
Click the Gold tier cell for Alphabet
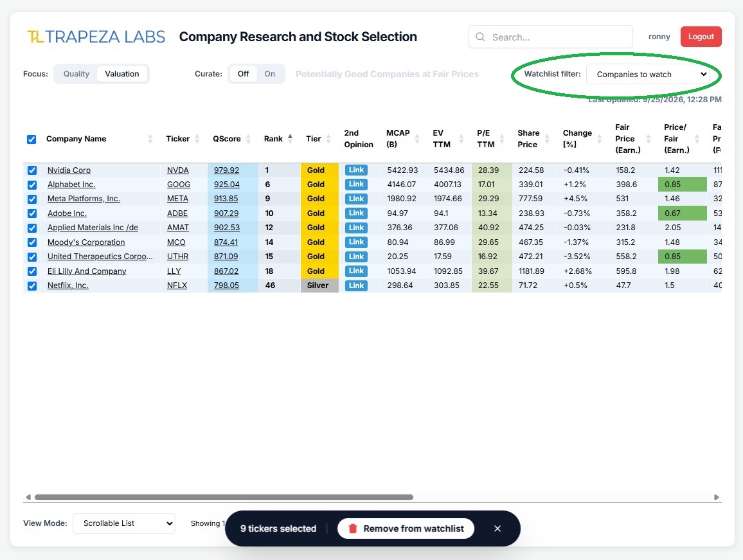click(x=319, y=185)
